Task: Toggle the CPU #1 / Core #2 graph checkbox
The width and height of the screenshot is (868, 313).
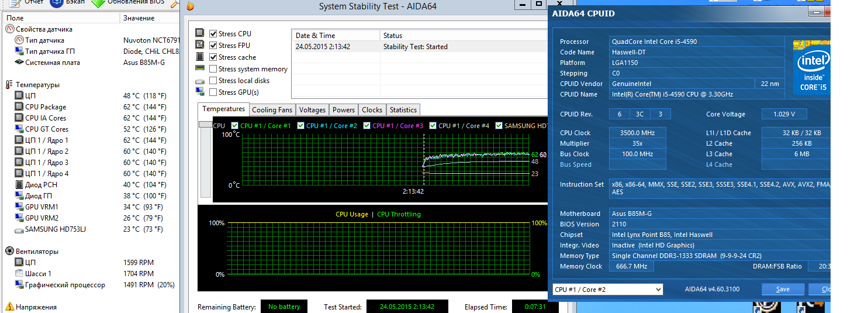Action: click(x=301, y=126)
